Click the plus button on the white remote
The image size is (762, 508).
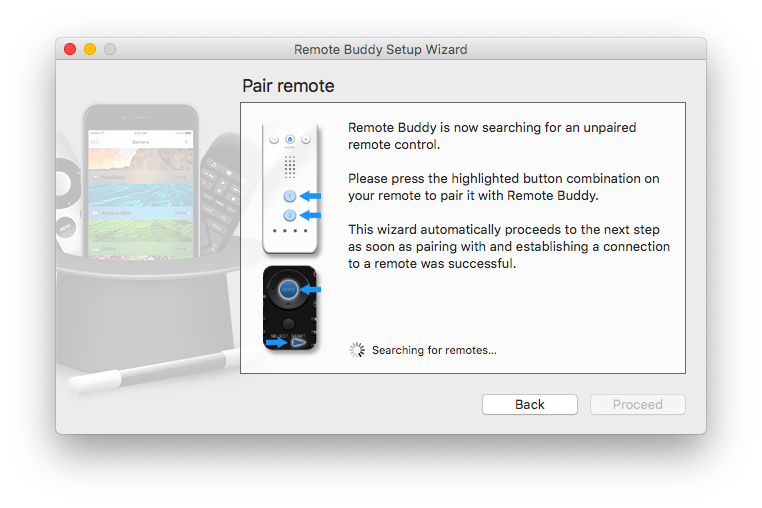coord(306,140)
